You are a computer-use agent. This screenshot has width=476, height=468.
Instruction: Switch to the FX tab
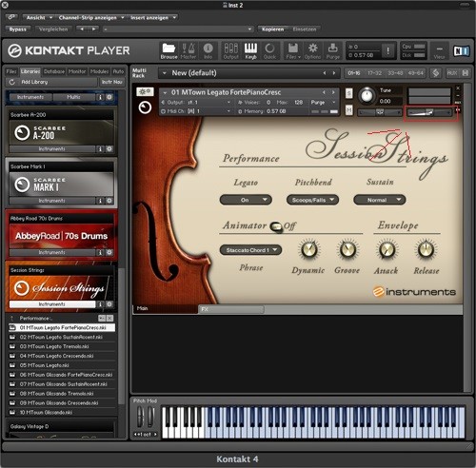click(x=231, y=309)
